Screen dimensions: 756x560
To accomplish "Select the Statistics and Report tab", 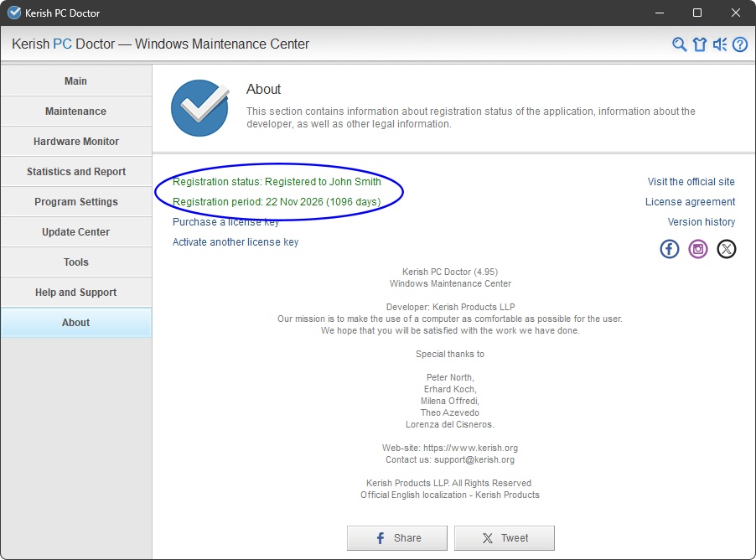I will [76, 172].
